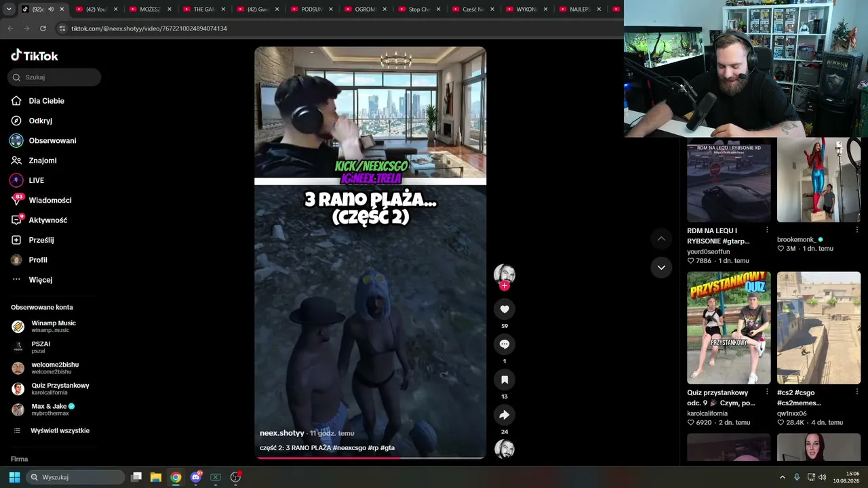Open the TikTok logo home link
Viewport: 868px width, 488px height.
click(35, 56)
